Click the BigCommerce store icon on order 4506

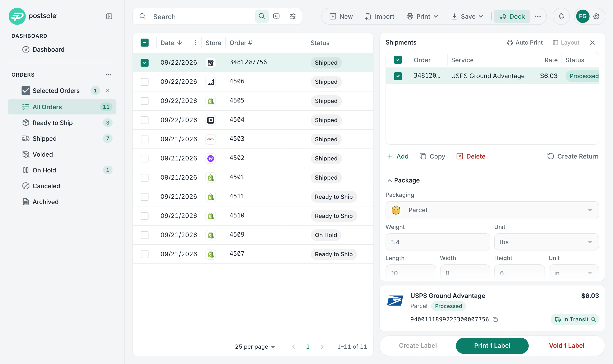click(211, 82)
